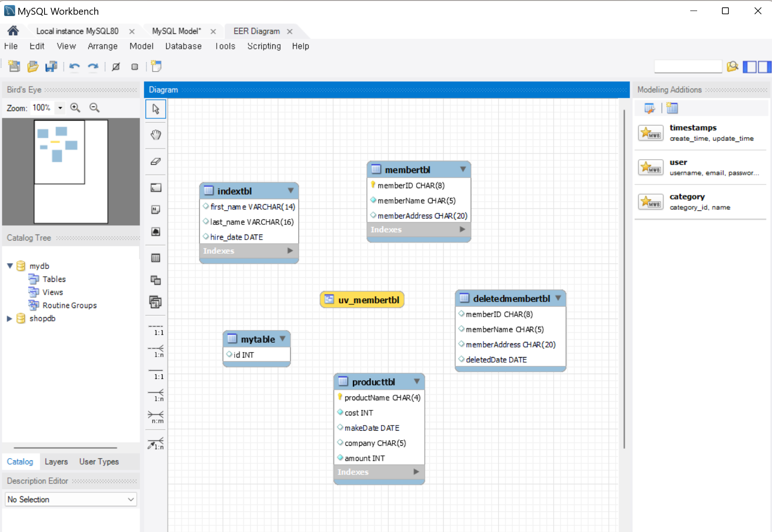Select the new layer tool
The image size is (772, 532).
point(156,187)
